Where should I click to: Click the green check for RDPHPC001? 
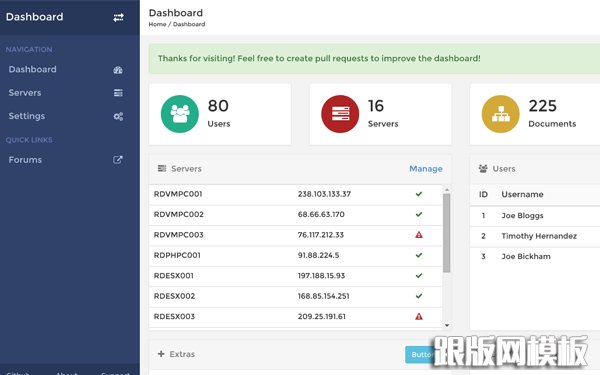click(419, 255)
